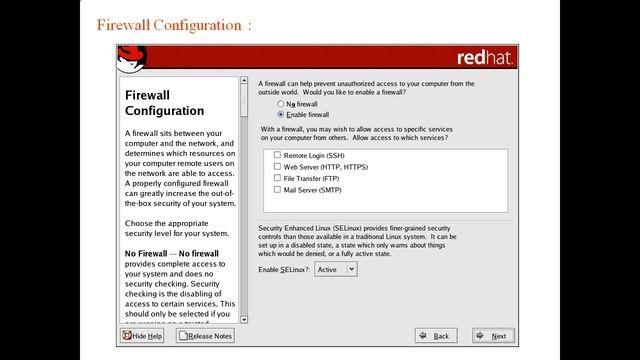This screenshot has width=640, height=360.
Task: Click the 'Firewall Configuration :' slide title
Action: coord(174,25)
